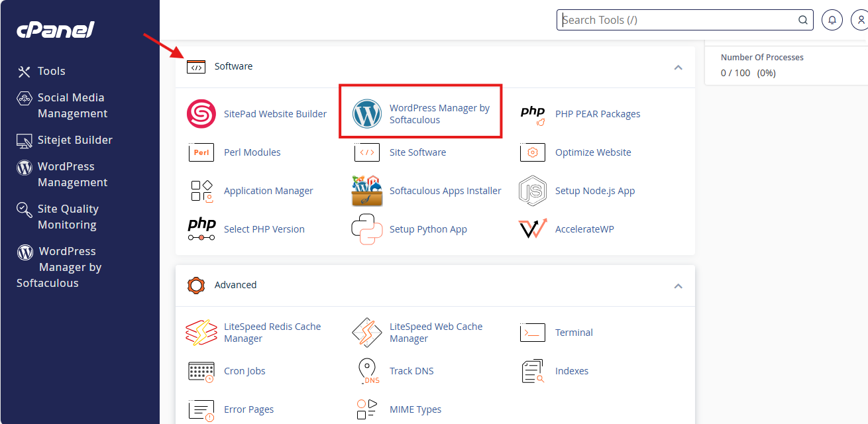Image resolution: width=868 pixels, height=424 pixels.
Task: Open the Setup Python App icon
Action: [367, 229]
